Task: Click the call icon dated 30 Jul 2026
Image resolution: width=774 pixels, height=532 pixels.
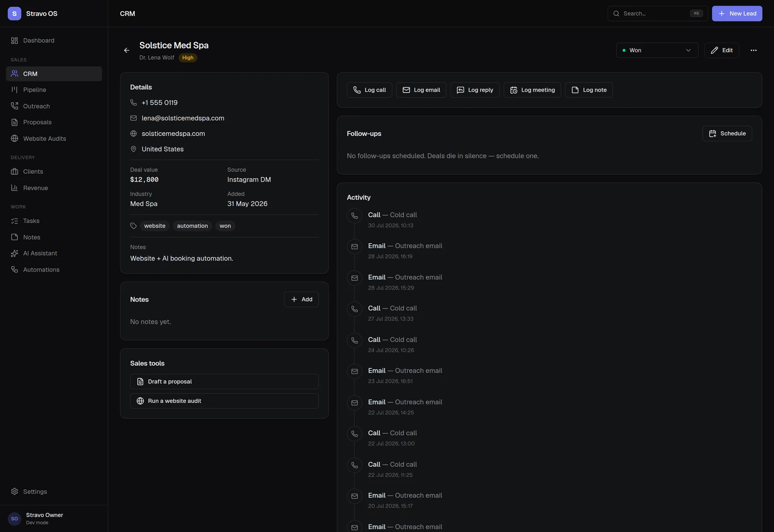Action: (x=354, y=216)
